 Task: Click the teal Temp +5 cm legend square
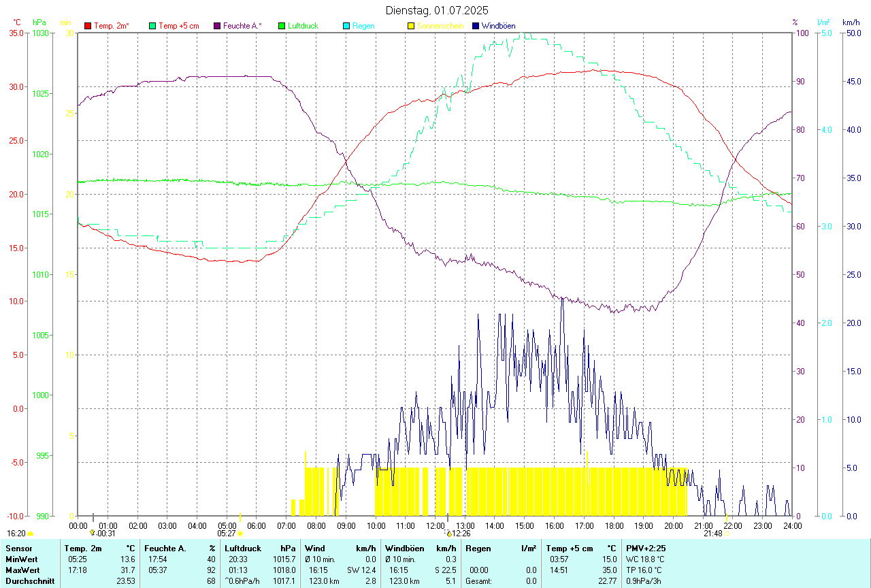[152, 26]
